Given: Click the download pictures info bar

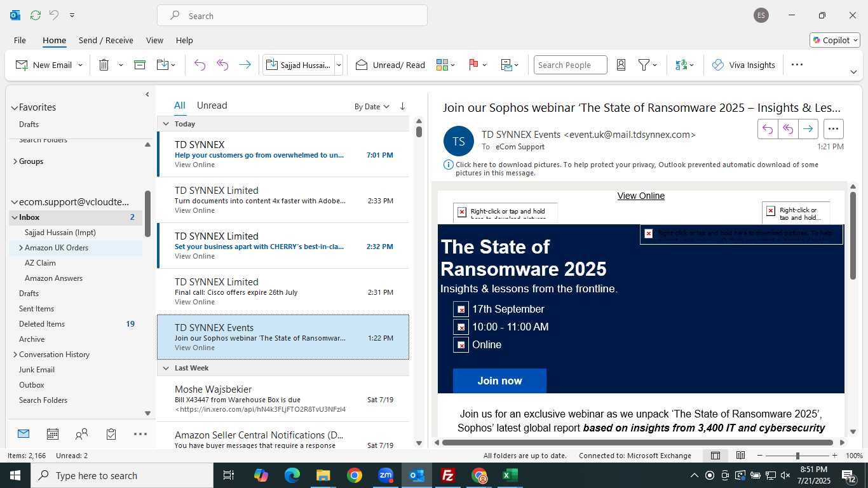Looking at the screenshot, I should pyautogui.click(x=637, y=168).
